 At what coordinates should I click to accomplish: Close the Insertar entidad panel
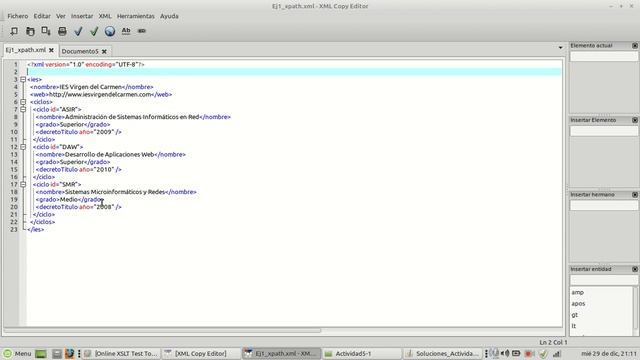(x=635, y=269)
